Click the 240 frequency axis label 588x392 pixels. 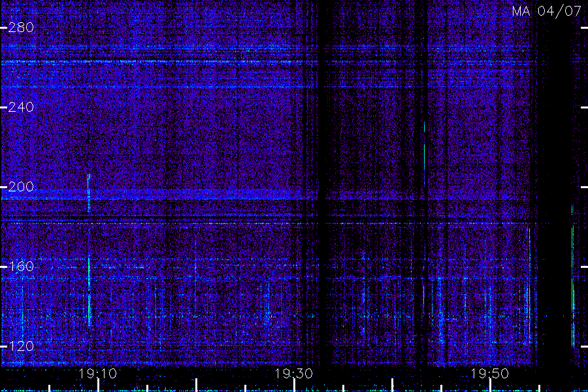[21, 107]
